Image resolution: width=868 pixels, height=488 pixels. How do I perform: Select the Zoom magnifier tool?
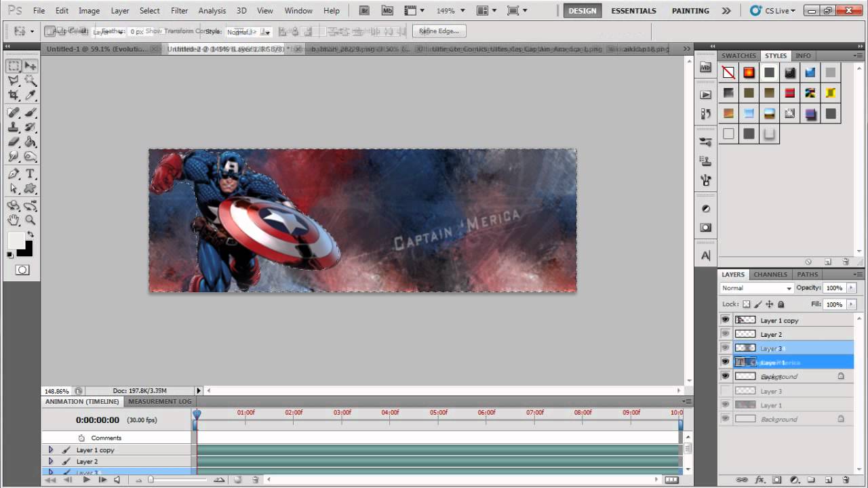(x=31, y=220)
